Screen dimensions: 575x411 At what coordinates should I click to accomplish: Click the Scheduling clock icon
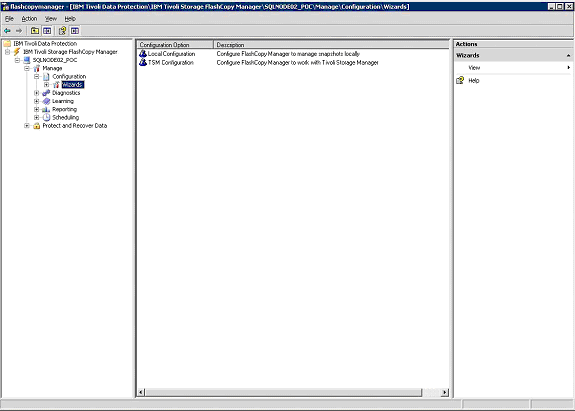pos(46,117)
